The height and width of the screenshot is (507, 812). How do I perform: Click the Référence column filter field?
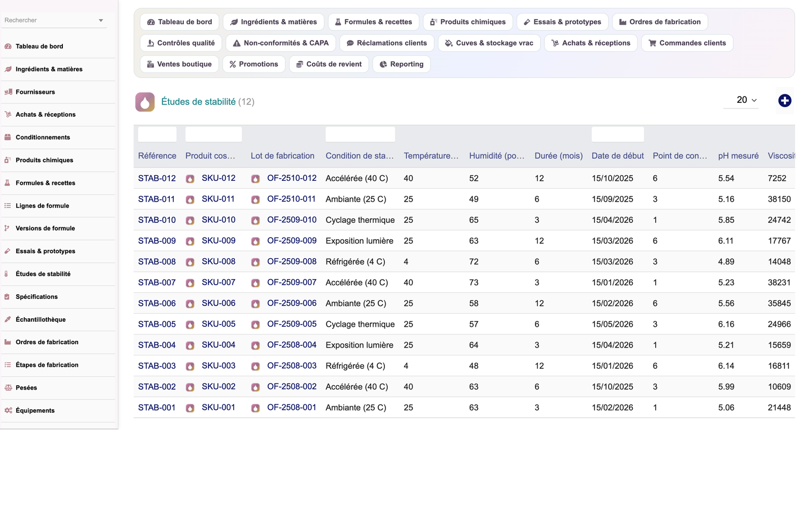tap(157, 135)
